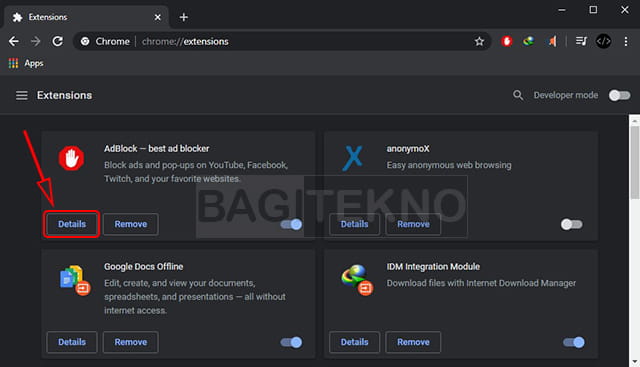View site info via Chrome icon in address bar
This screenshot has height=367, width=640.
(x=85, y=41)
